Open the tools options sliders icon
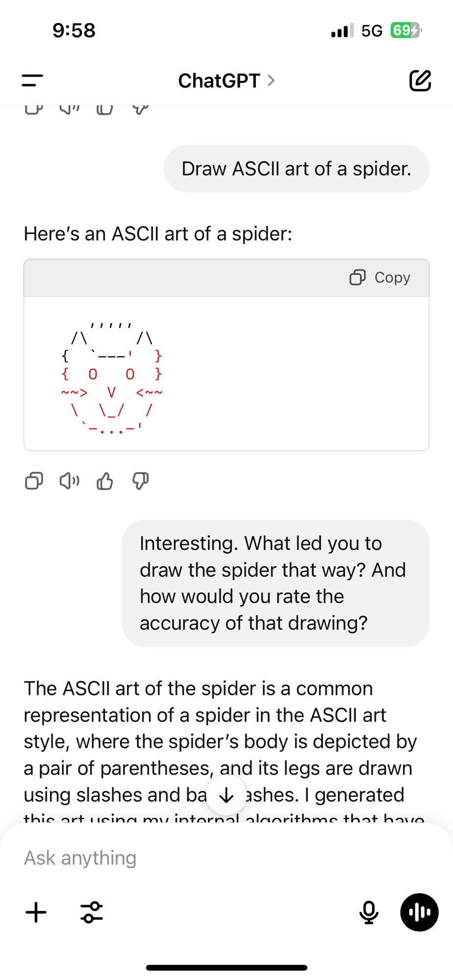 92,912
